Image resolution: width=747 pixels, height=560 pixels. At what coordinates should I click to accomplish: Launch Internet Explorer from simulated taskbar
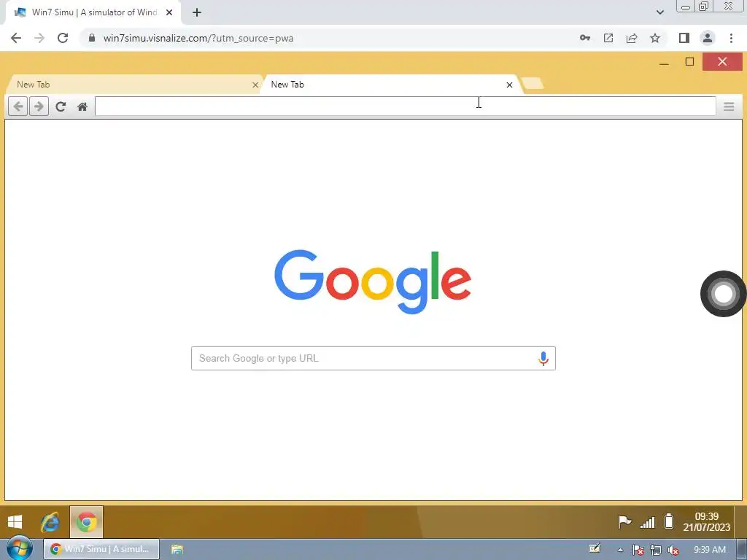[50, 522]
